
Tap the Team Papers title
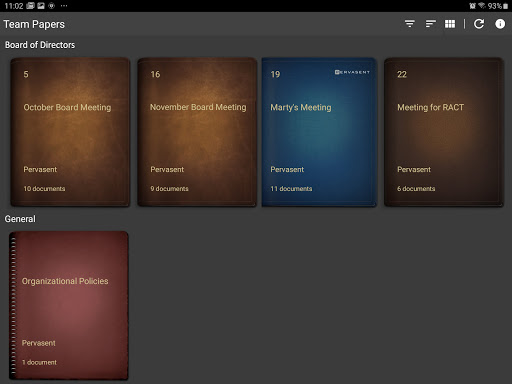click(34, 24)
